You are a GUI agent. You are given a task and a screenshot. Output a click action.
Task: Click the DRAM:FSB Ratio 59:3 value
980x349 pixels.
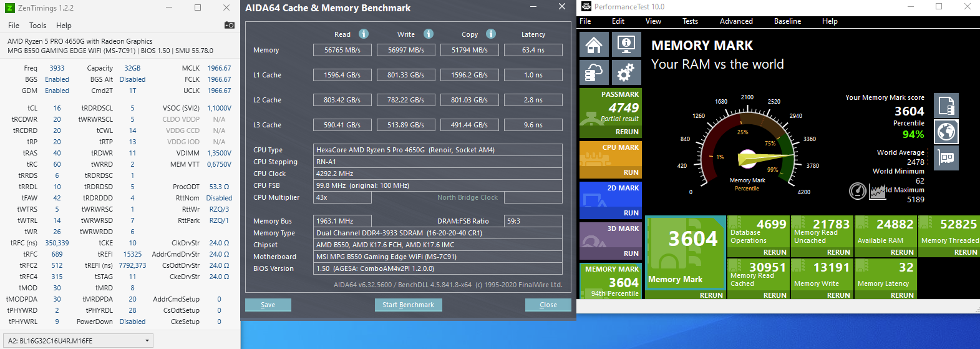[x=533, y=221]
